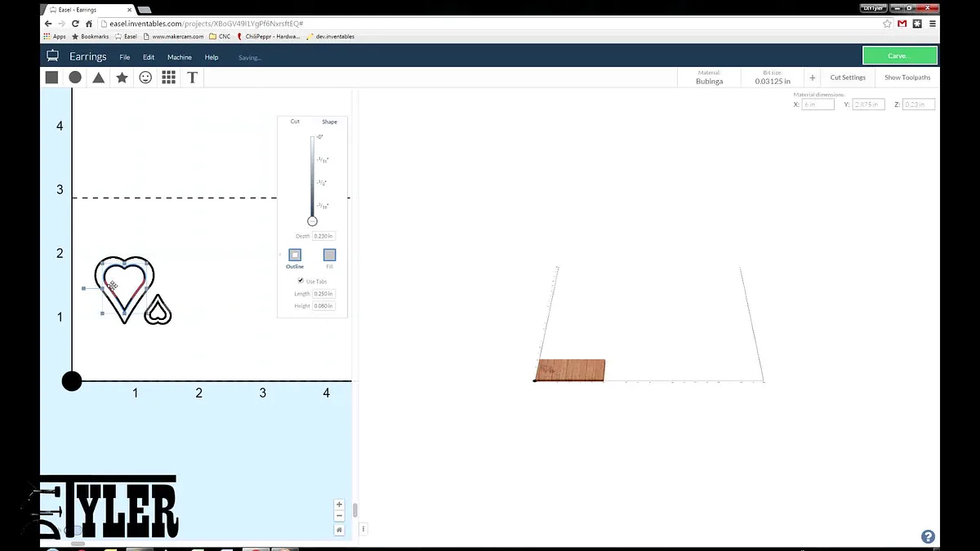Click the cut depth slider handle
980x551 pixels.
click(312, 221)
